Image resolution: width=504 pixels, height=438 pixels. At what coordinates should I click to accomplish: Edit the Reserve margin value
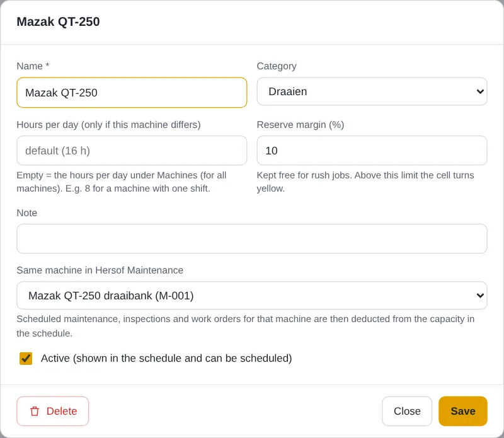point(372,151)
